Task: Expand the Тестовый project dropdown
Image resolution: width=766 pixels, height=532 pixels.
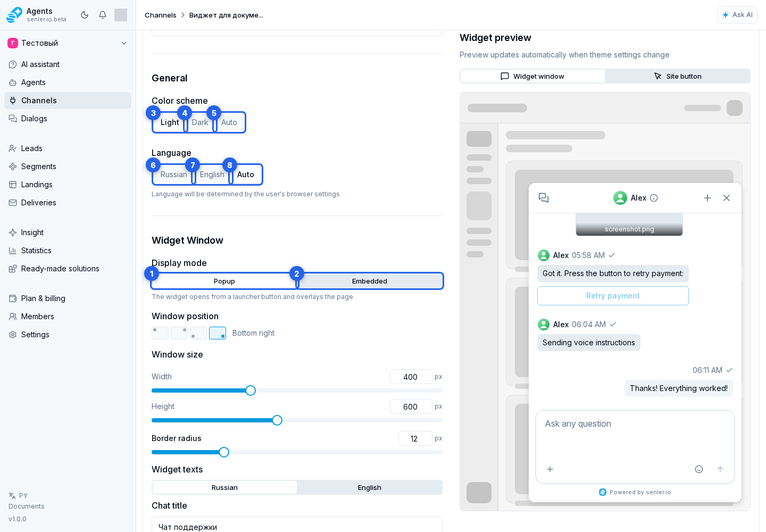Action: coord(124,43)
